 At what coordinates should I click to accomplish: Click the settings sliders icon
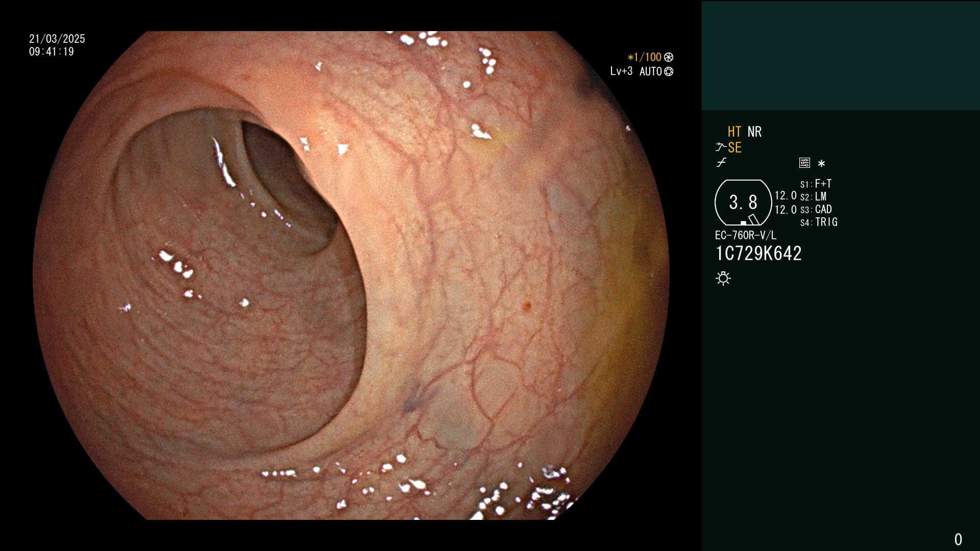coord(804,163)
